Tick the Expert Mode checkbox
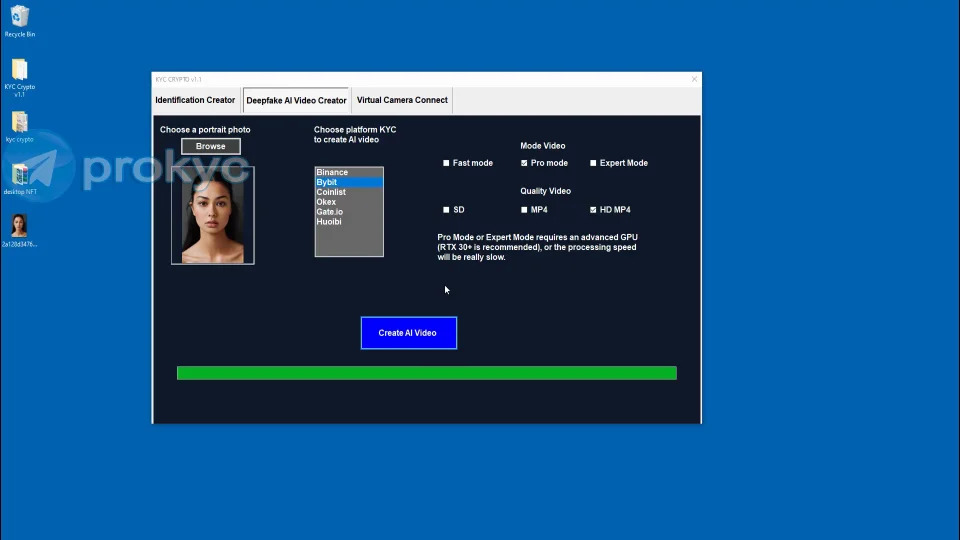This screenshot has width=960, height=540. tap(593, 163)
